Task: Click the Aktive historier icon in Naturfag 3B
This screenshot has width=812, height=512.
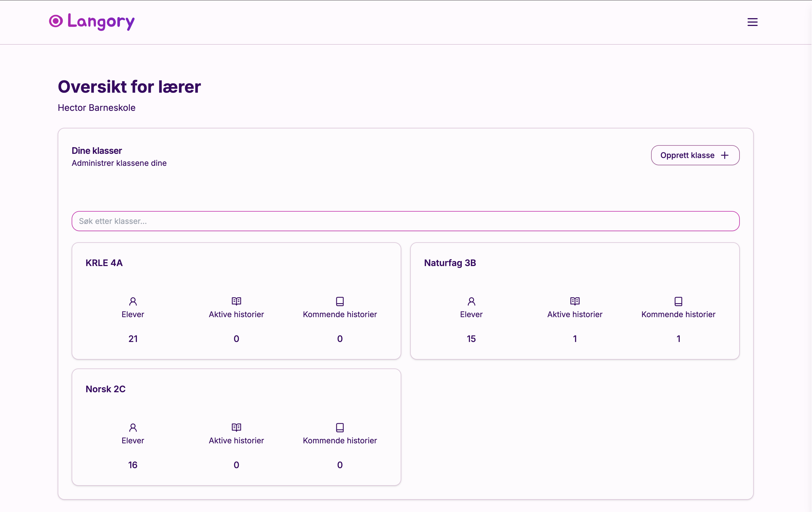Action: [575, 301]
